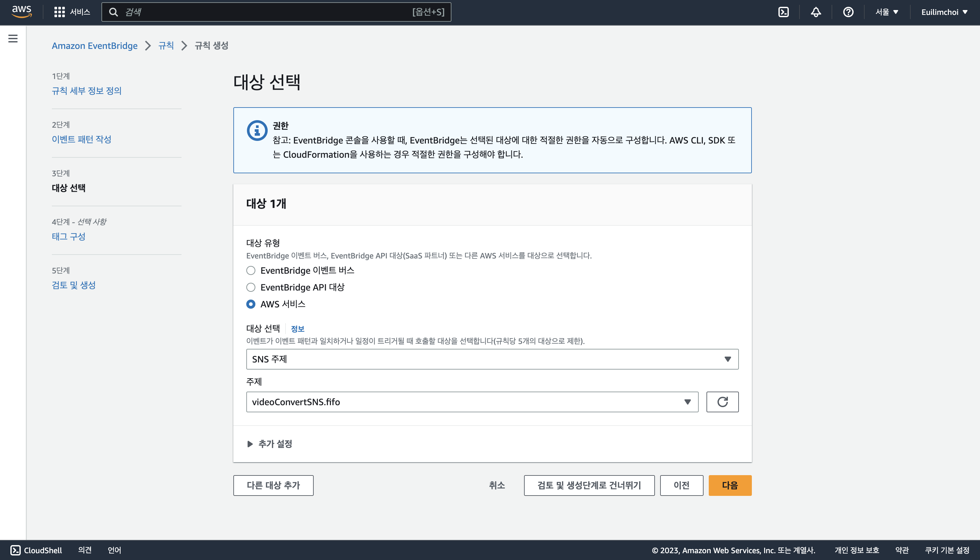980x560 pixels.
Task: Click 이전 button
Action: point(682,486)
